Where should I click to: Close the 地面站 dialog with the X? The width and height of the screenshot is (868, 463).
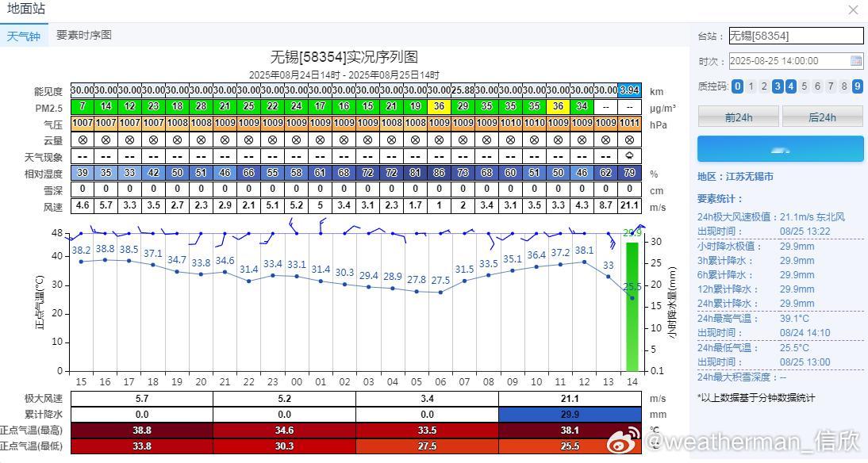(853, 10)
